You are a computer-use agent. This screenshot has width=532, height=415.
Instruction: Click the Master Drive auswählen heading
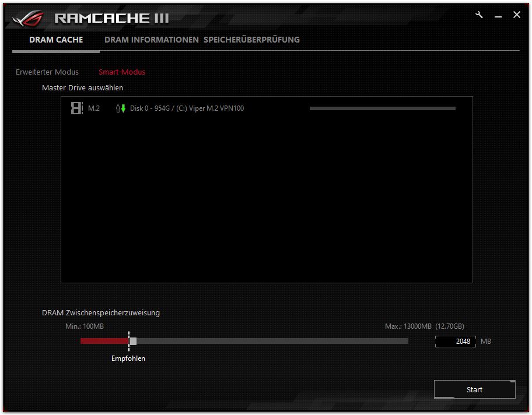coord(82,88)
